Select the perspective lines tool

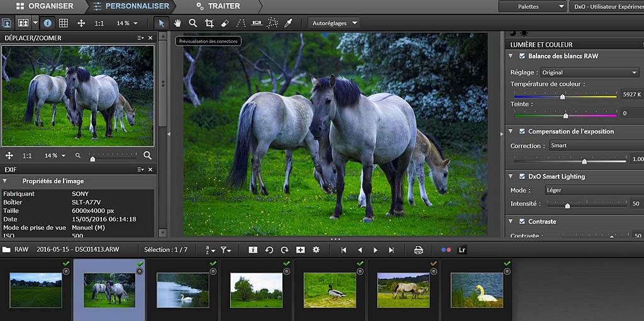pos(241,23)
